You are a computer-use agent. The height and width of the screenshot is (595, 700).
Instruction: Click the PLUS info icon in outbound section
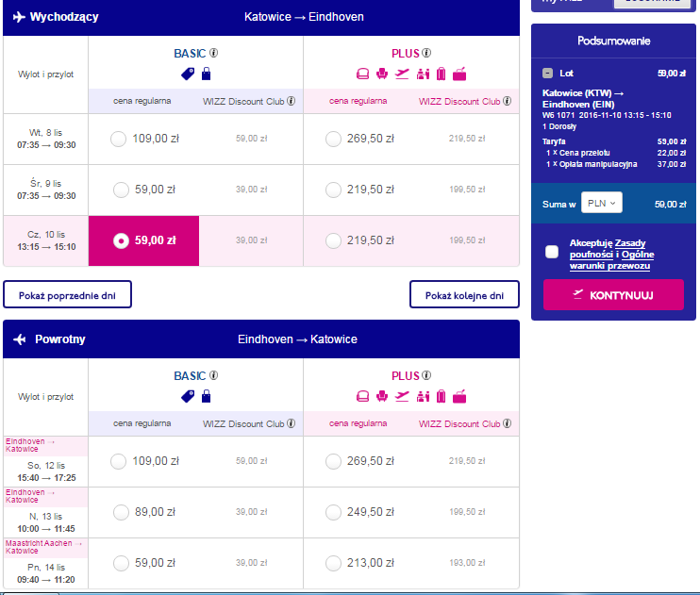(x=426, y=53)
